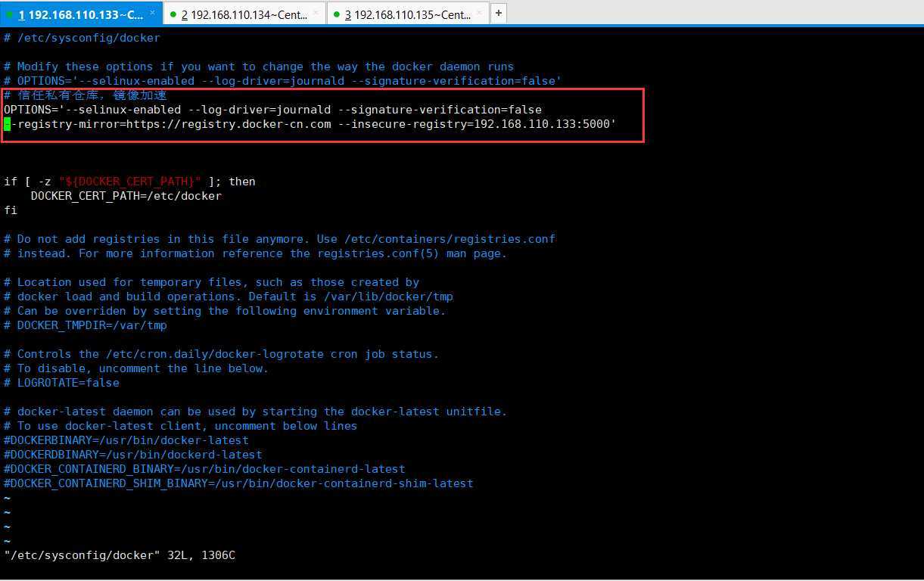Switch to the 192.168.110.133 session tab
The height and width of the screenshot is (581, 924).
tap(81, 14)
